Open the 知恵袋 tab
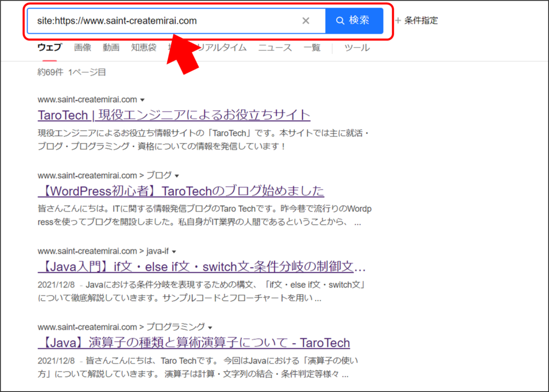Viewport: 549px width, 392px height. coord(144,47)
